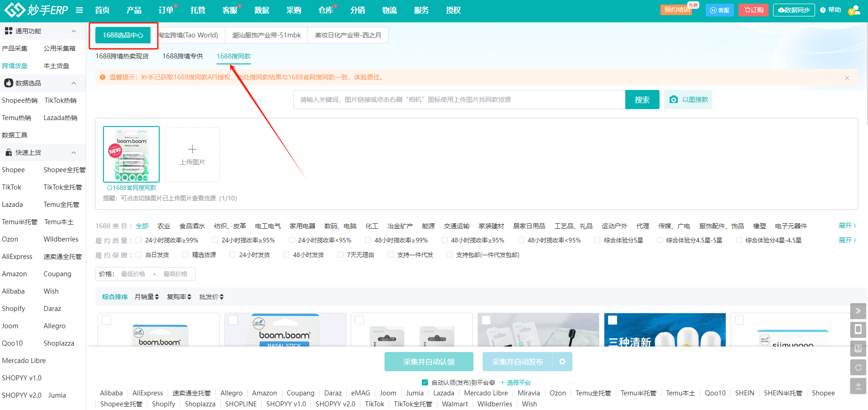Click the 选择平台 link
The width and height of the screenshot is (868, 410).
point(515,383)
